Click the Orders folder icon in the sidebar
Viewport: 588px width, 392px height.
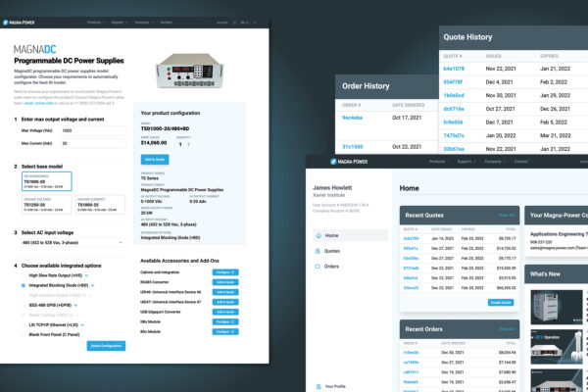pyautogui.click(x=318, y=267)
